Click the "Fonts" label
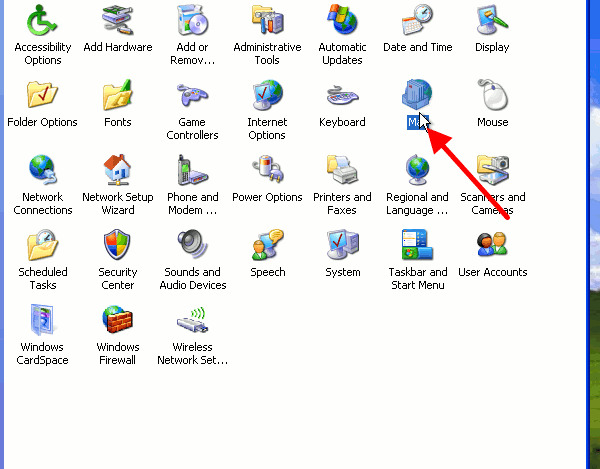 pyautogui.click(x=117, y=122)
